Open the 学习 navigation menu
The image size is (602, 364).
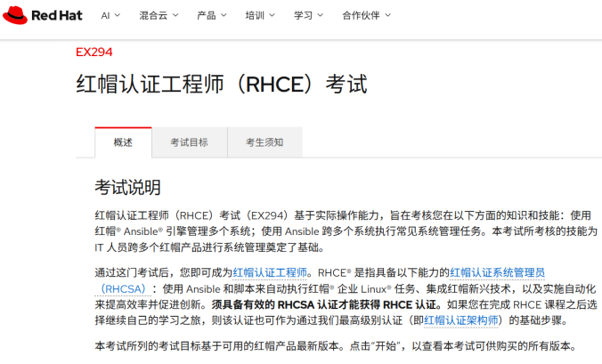(303, 16)
